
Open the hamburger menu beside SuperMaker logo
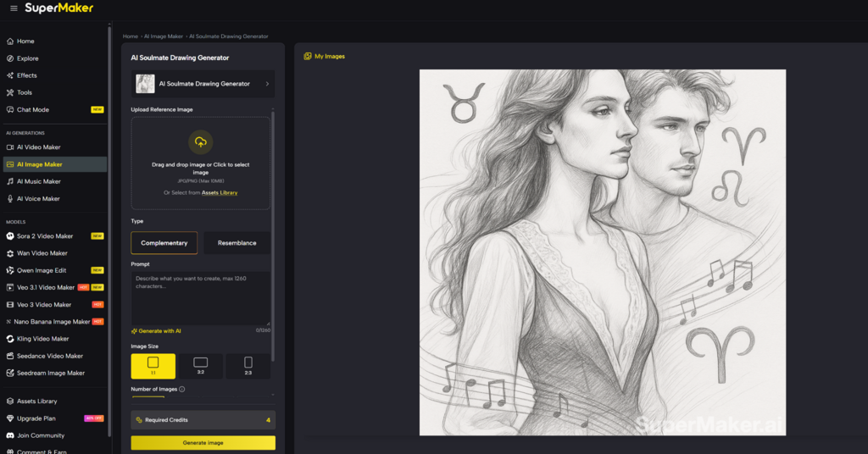pos(14,8)
